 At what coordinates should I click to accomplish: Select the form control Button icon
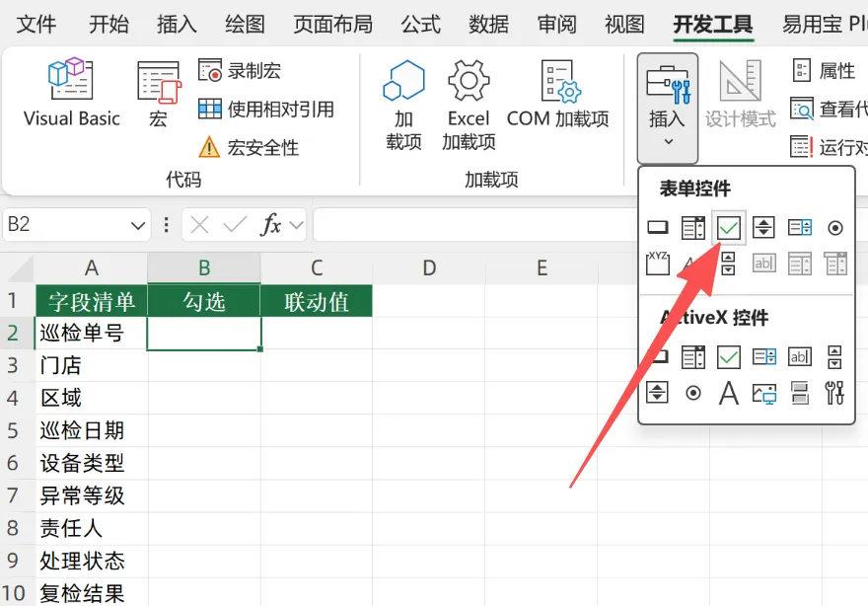tap(658, 228)
